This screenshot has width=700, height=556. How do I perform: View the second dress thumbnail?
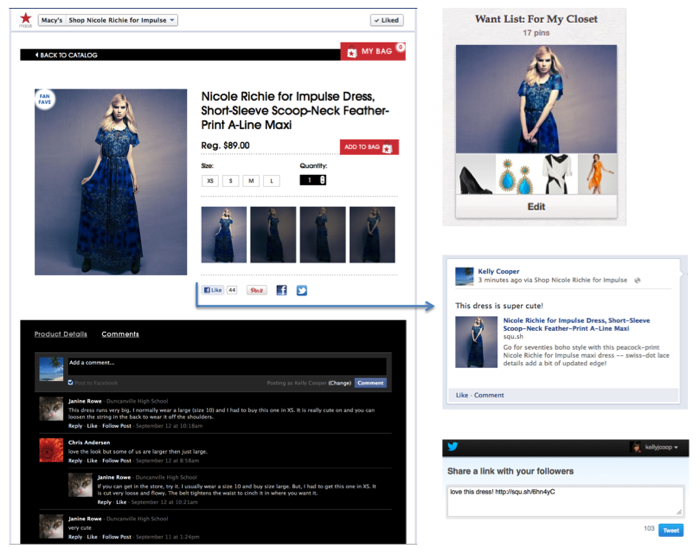[x=273, y=234]
